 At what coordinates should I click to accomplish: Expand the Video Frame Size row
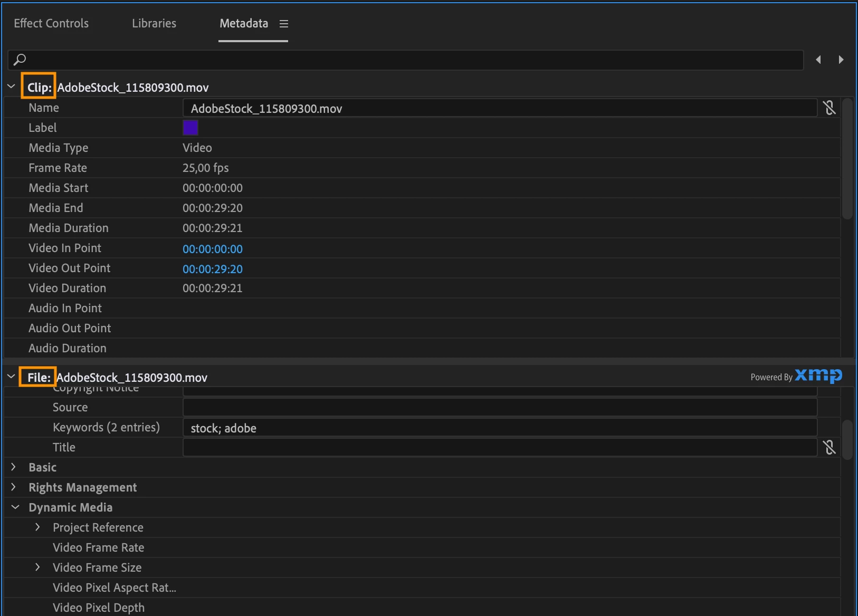[37, 567]
